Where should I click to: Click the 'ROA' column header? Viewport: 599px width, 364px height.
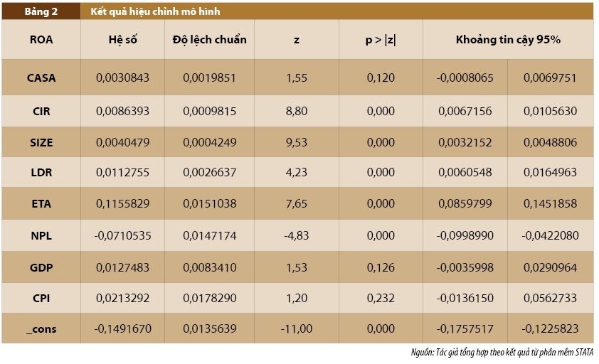pyautogui.click(x=41, y=39)
